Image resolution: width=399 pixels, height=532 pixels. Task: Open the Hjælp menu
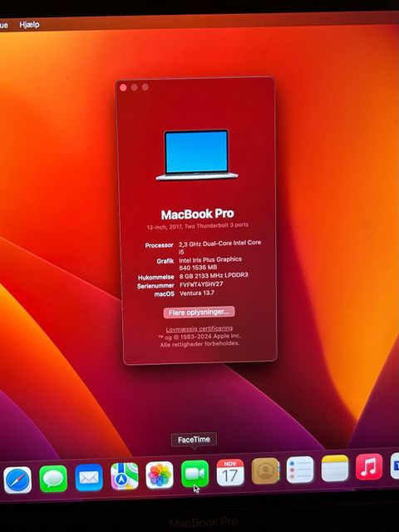[x=29, y=25]
